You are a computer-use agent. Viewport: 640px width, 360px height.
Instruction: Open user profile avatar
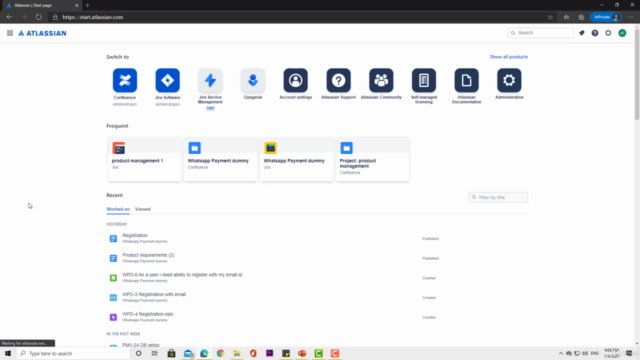tap(622, 33)
